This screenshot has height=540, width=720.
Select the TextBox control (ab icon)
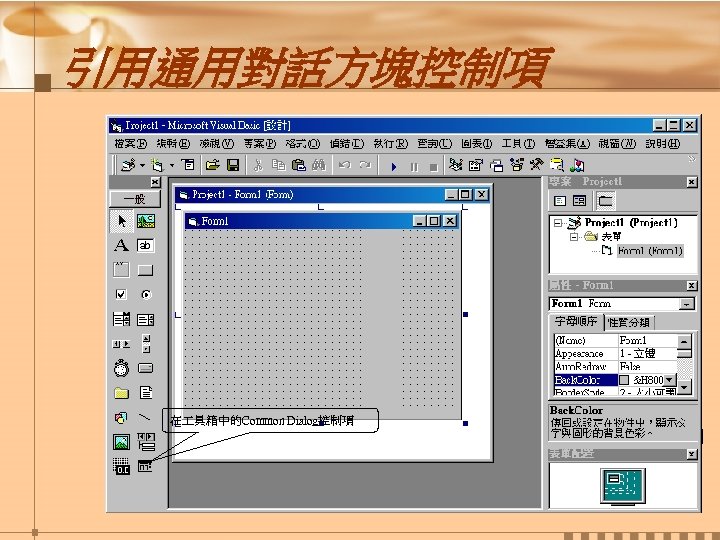click(146, 246)
